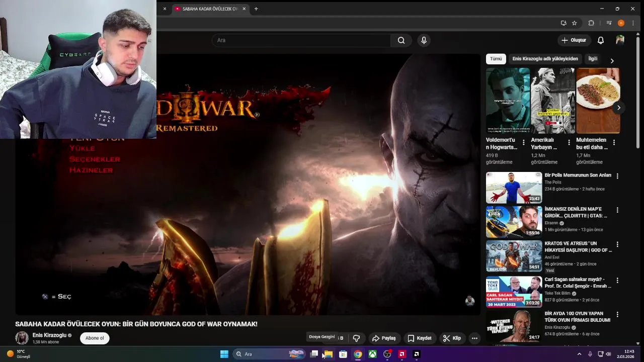
Task: Open options for 'Bir Polis Memurunun Son Anları'
Action: tap(617, 176)
